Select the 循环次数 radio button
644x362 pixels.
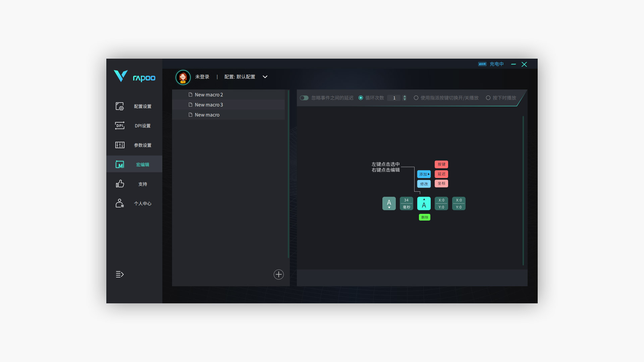[x=361, y=98]
